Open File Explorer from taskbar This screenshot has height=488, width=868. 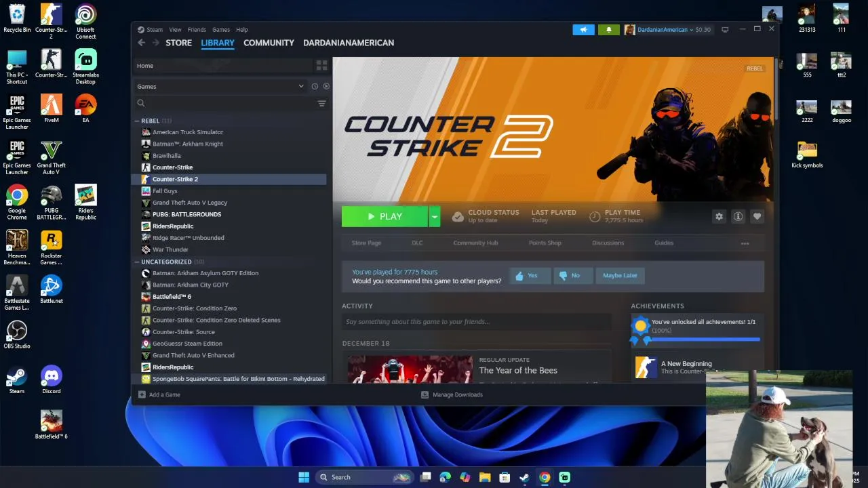(485, 477)
